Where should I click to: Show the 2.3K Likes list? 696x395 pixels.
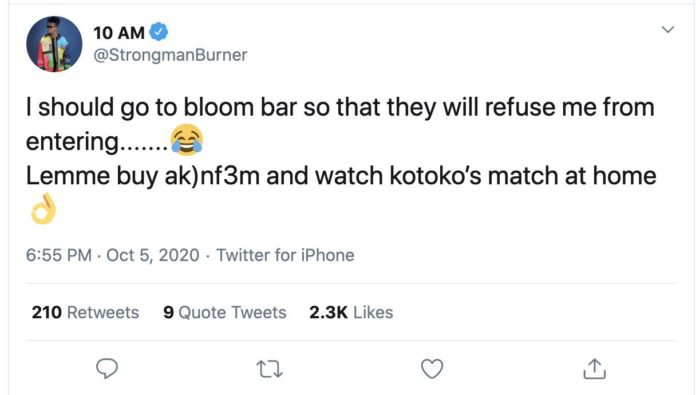point(351,312)
